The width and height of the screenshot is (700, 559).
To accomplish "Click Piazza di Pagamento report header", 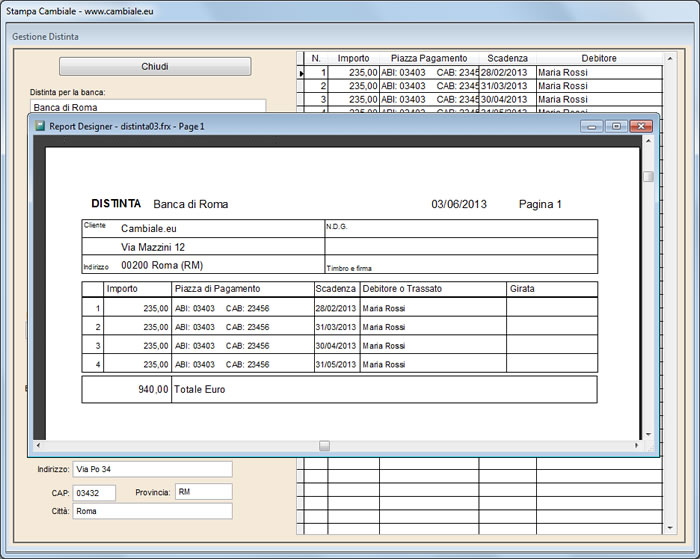I will pos(217,288).
